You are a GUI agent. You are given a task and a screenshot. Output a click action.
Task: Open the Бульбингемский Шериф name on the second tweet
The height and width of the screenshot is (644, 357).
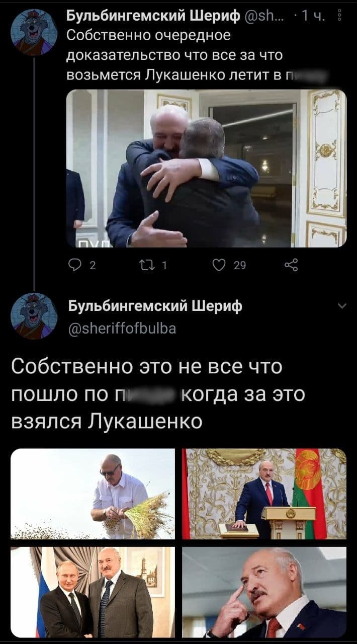pos(154,306)
